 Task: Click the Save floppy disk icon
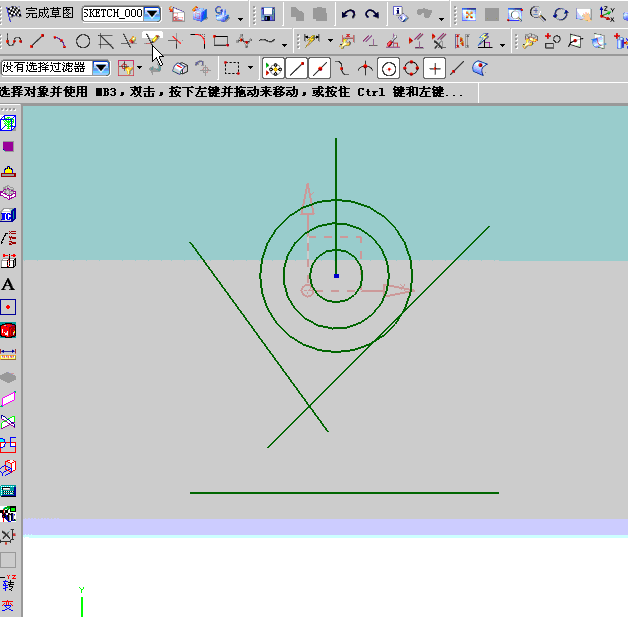268,14
